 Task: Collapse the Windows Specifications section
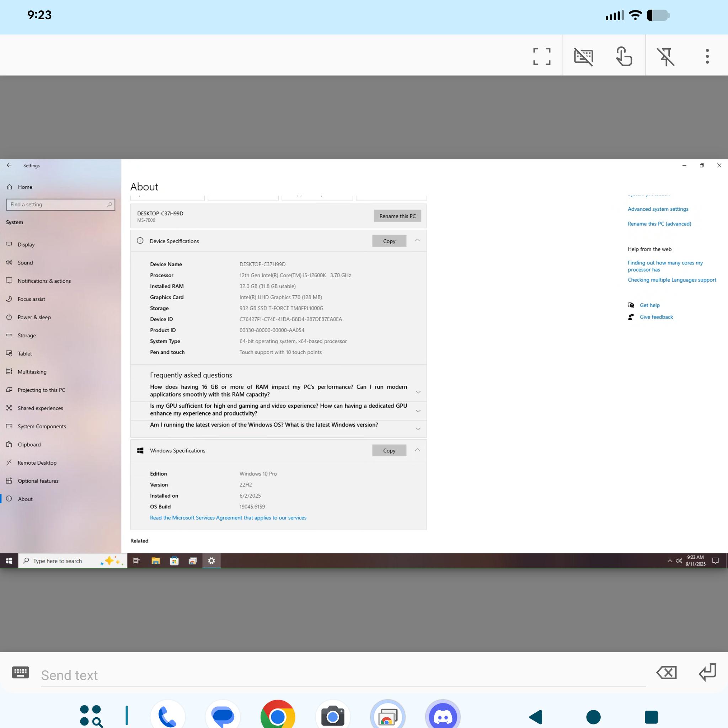[x=417, y=450]
